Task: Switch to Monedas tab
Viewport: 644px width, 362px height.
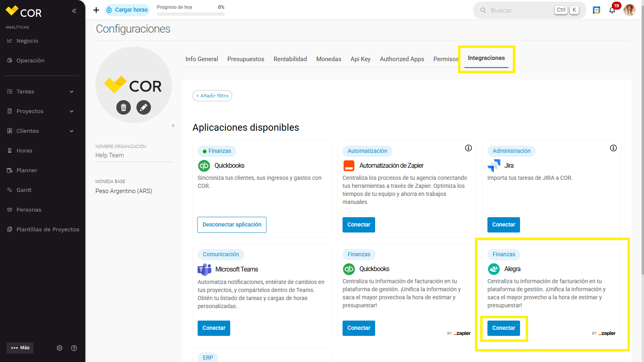Action: (x=329, y=59)
